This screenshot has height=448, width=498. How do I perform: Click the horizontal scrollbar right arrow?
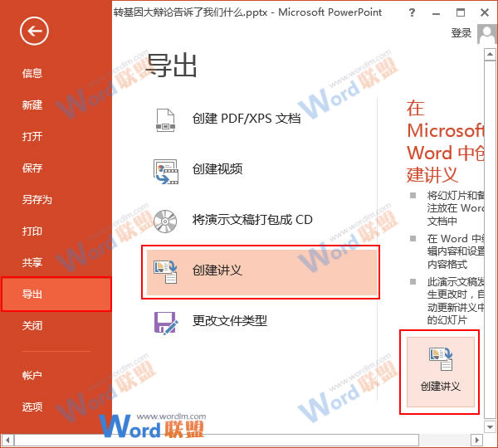point(476,441)
